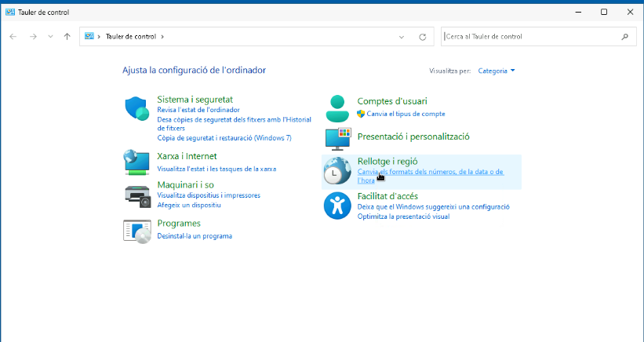Viewport: 644px width, 342px height.
Task: Open Desinstal·la un programa link
Action: point(194,236)
